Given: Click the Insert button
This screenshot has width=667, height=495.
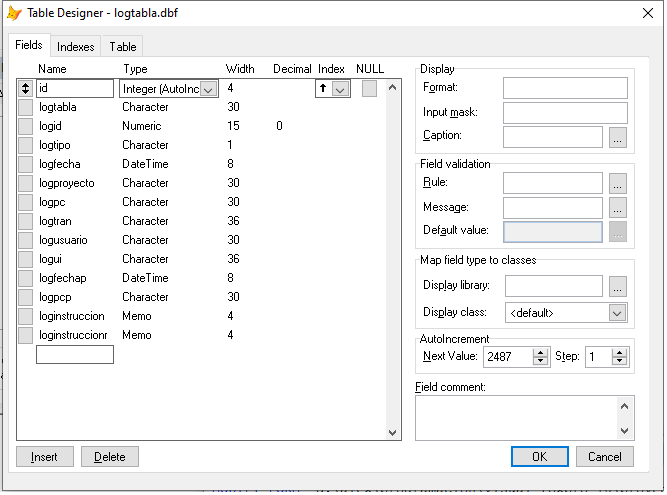Looking at the screenshot, I should point(44,457).
